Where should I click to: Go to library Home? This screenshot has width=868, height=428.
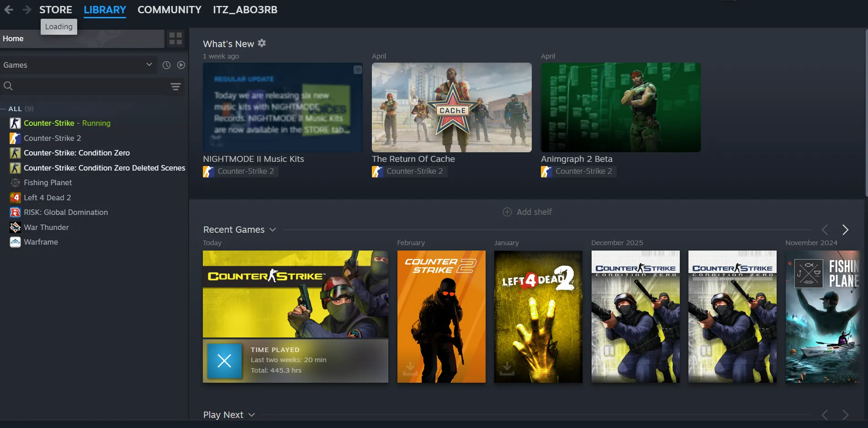coord(82,39)
